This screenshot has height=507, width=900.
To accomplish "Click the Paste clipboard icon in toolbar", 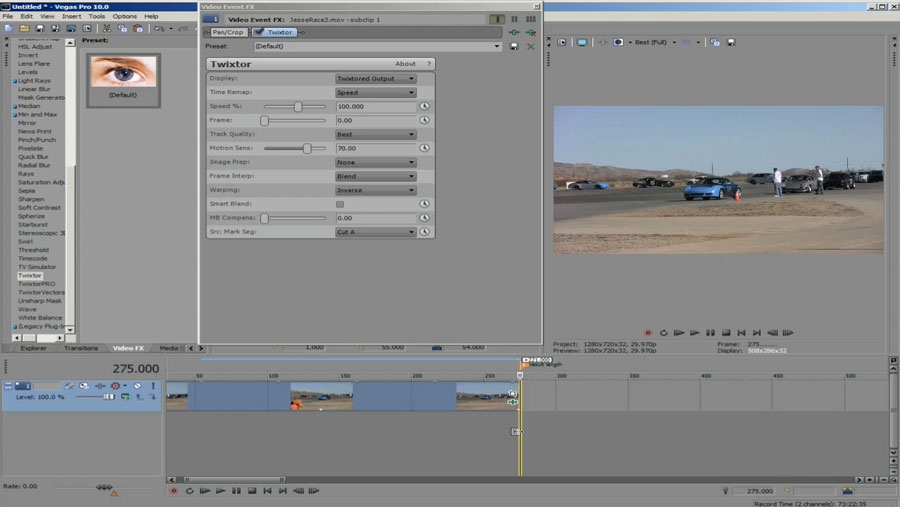I will (138, 28).
